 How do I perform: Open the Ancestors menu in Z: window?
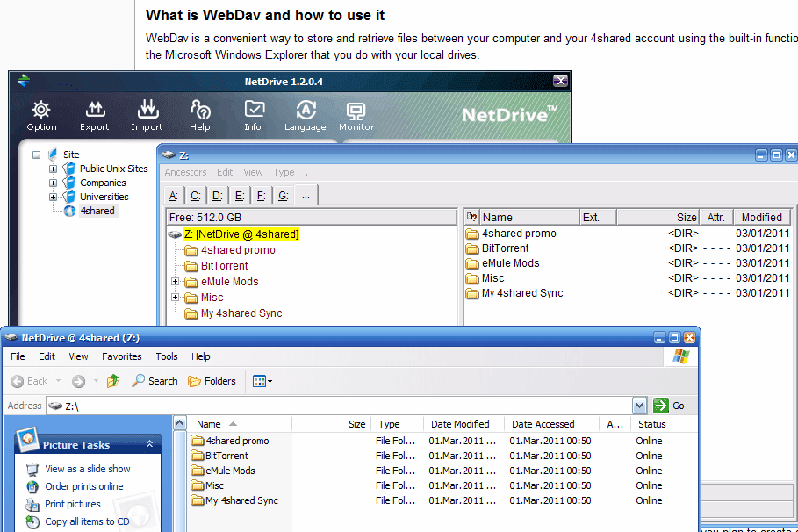coord(185,172)
